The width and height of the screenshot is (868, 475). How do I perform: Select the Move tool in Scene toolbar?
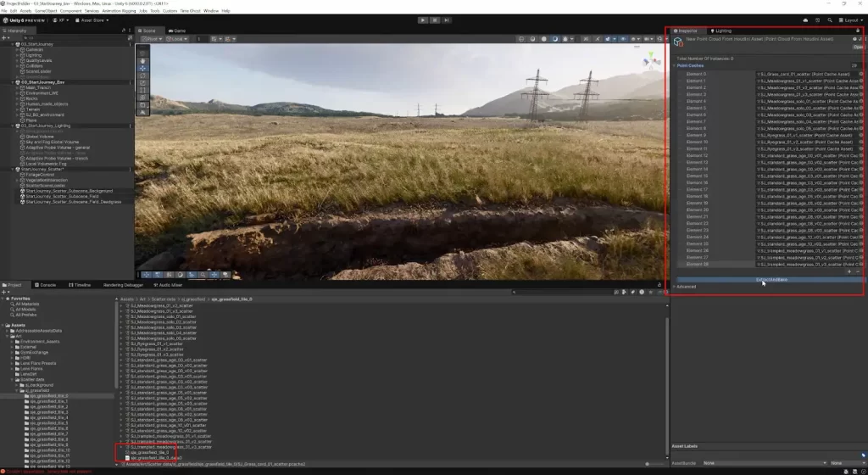[142, 69]
